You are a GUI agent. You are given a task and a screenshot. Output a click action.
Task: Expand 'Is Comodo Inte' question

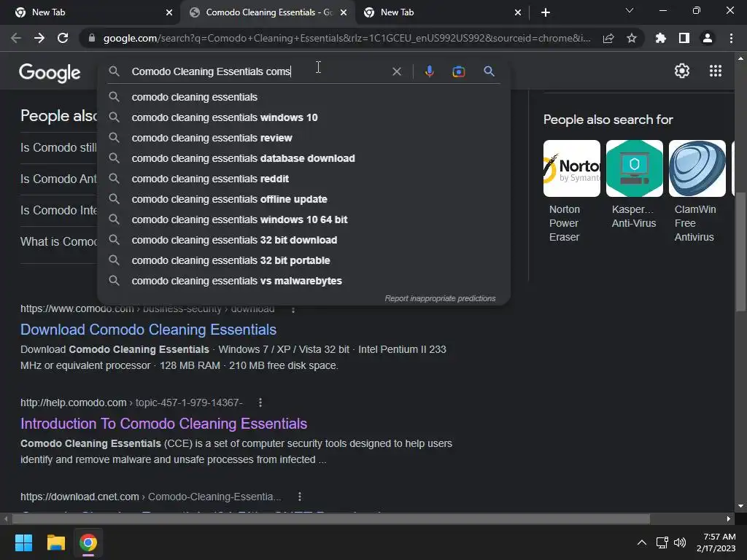point(58,211)
